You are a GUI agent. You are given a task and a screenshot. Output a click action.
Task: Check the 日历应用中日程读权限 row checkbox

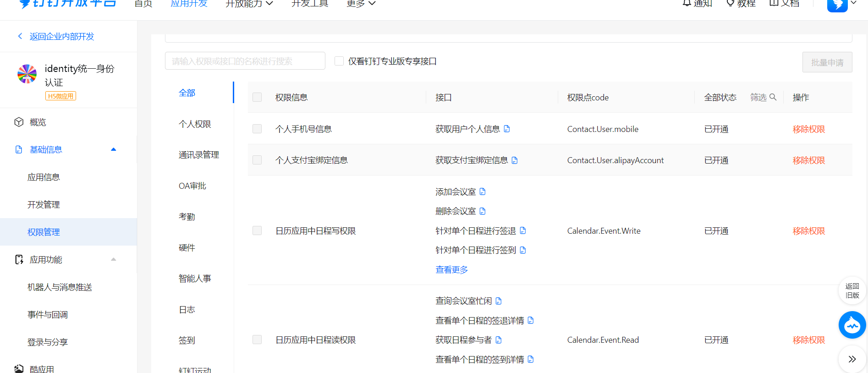257,340
